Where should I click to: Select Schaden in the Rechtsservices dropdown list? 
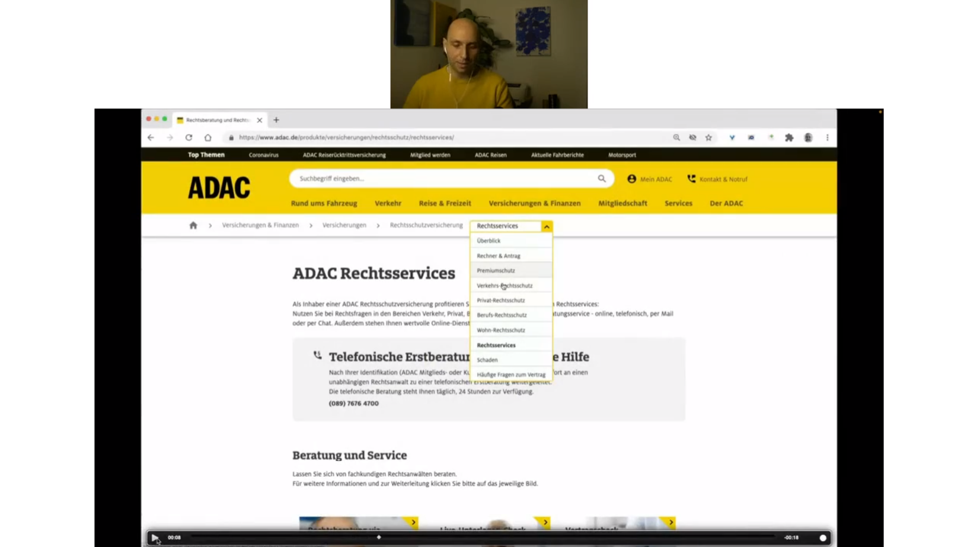[x=487, y=360]
